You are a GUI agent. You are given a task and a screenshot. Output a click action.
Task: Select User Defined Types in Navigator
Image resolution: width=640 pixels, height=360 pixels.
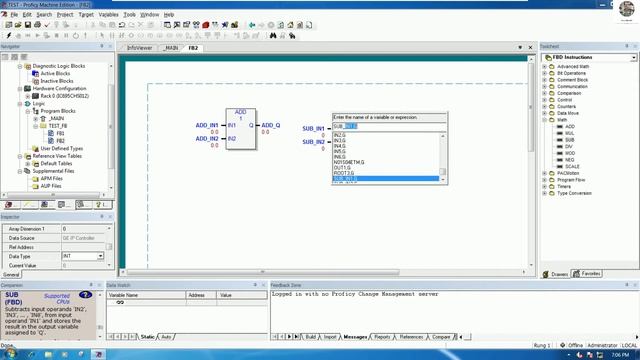(62, 149)
